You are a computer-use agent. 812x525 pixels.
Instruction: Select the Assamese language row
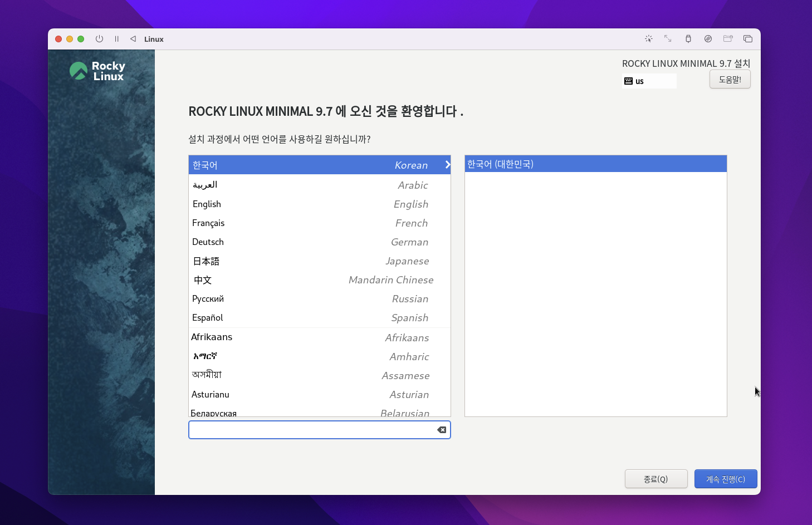320,375
